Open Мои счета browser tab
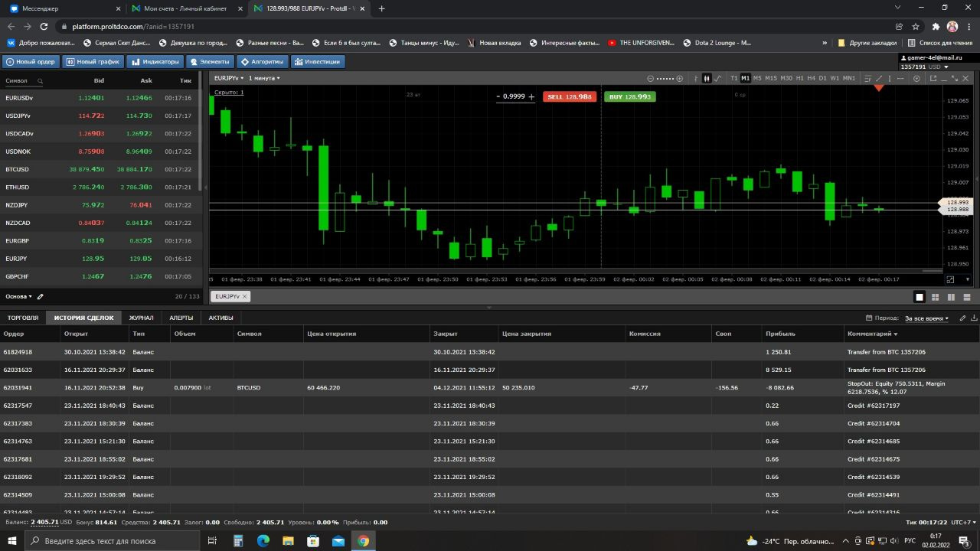The height and width of the screenshot is (551, 980). pos(188,8)
